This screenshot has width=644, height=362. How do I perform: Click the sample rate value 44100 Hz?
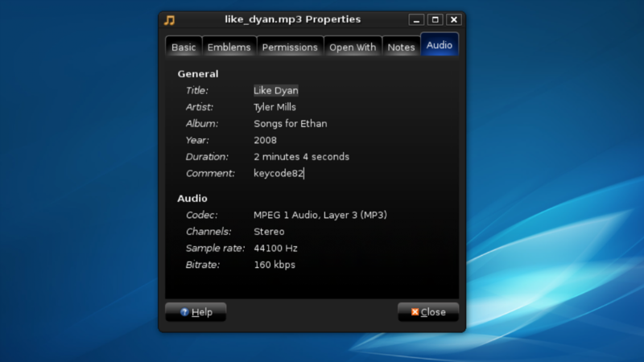[x=275, y=249]
